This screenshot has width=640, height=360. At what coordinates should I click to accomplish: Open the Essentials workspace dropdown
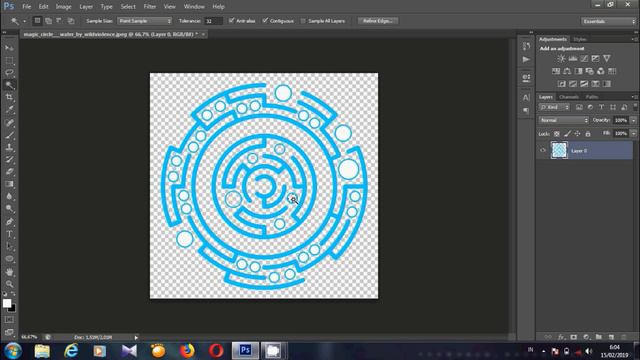click(x=608, y=21)
